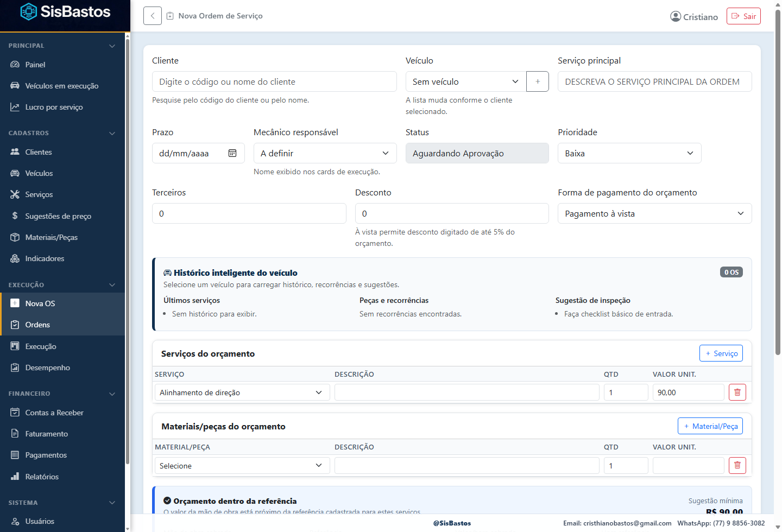Click the '0 OS' badge

(731, 272)
